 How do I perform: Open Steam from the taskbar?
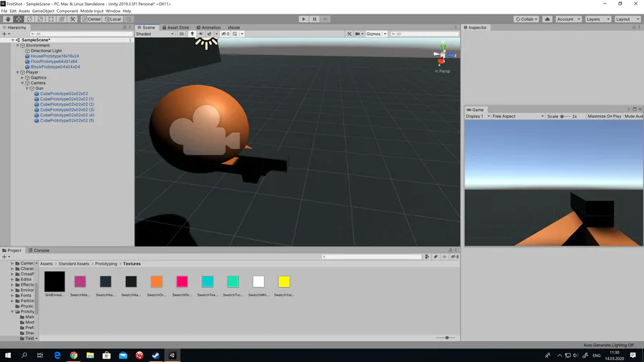coord(156,356)
